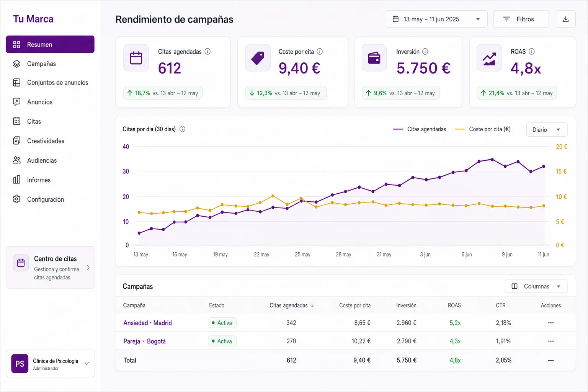This screenshot has width=588, height=392.
Task: Toggle Coste por cita (€) orange legend series
Action: pyautogui.click(x=482, y=129)
